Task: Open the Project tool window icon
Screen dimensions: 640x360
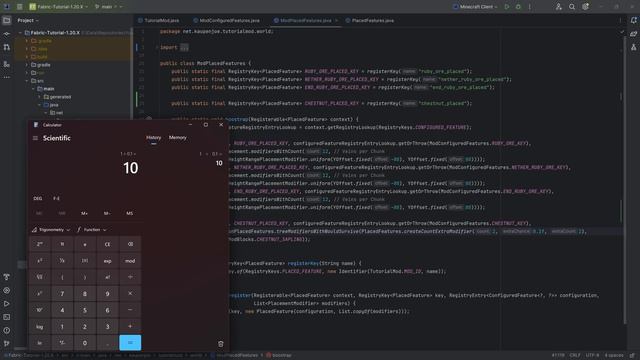Action: click(x=7, y=20)
